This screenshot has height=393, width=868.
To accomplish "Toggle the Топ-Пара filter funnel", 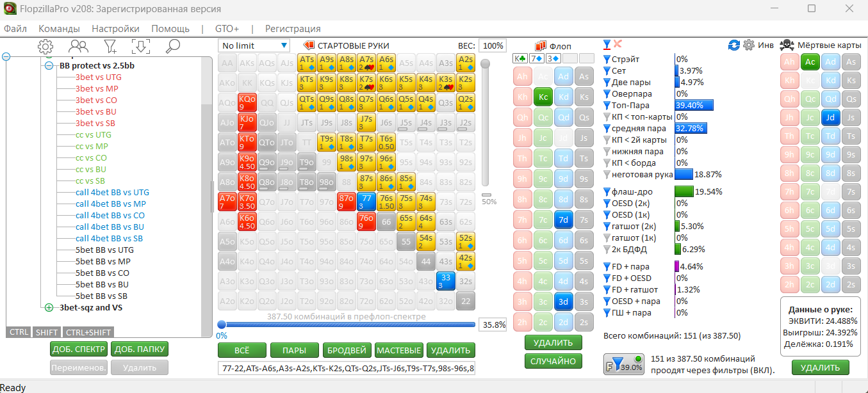I will click(607, 106).
